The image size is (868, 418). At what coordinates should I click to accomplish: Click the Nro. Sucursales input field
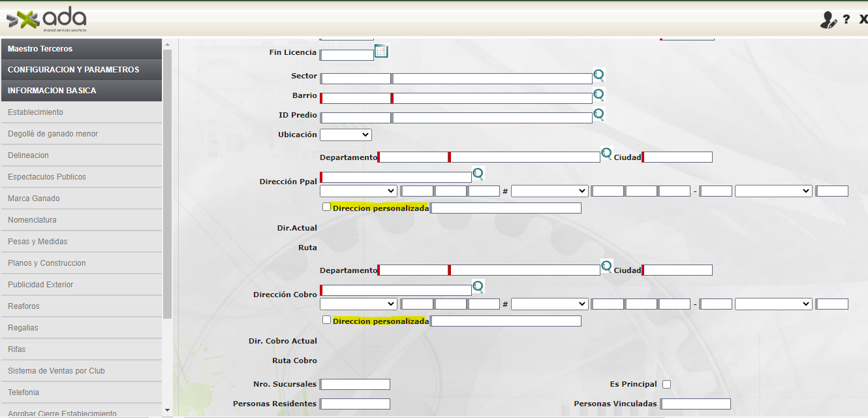click(x=356, y=385)
